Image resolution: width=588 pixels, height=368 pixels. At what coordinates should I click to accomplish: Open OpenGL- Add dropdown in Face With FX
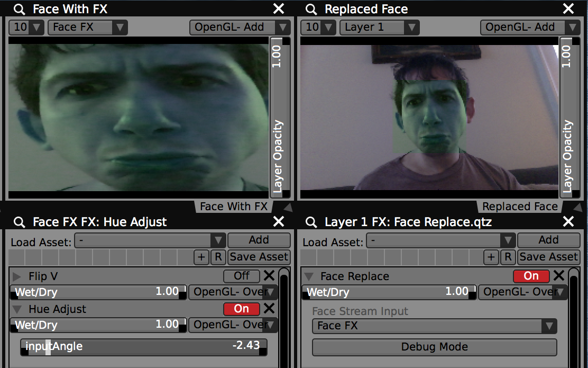(x=240, y=28)
